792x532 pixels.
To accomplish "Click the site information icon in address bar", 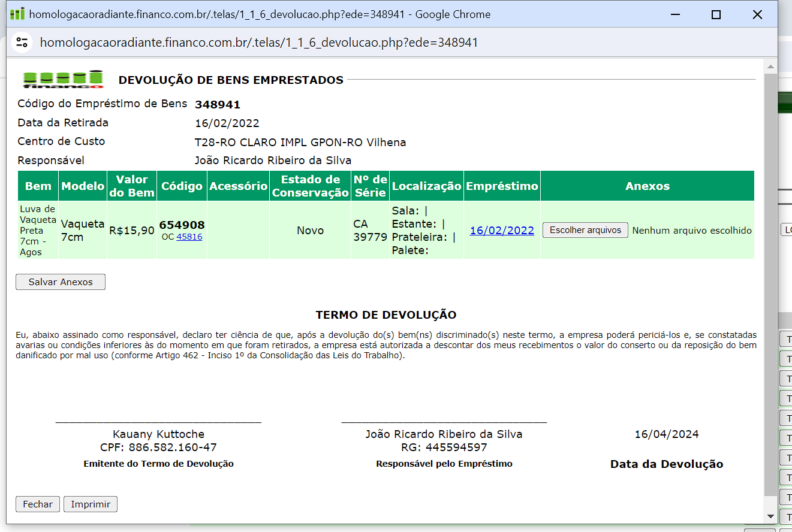I will tap(22, 42).
